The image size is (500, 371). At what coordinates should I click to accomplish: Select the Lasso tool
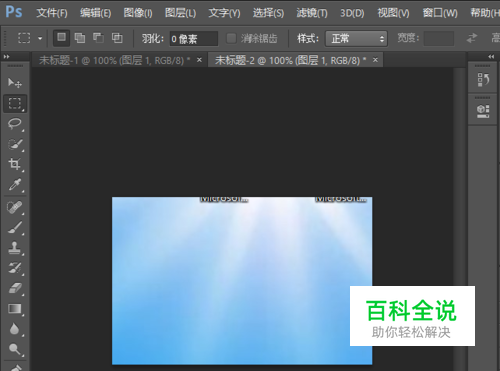(x=15, y=124)
